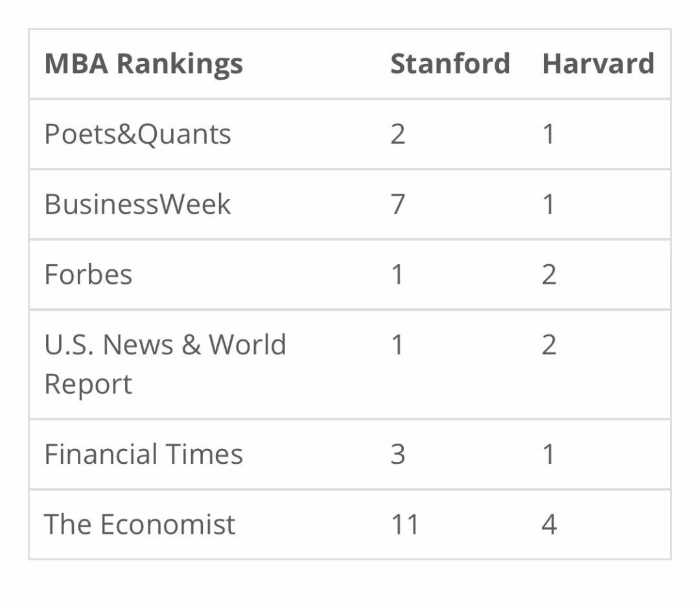Click the Financial Times row label
This screenshot has height=605, width=700.
tap(143, 454)
